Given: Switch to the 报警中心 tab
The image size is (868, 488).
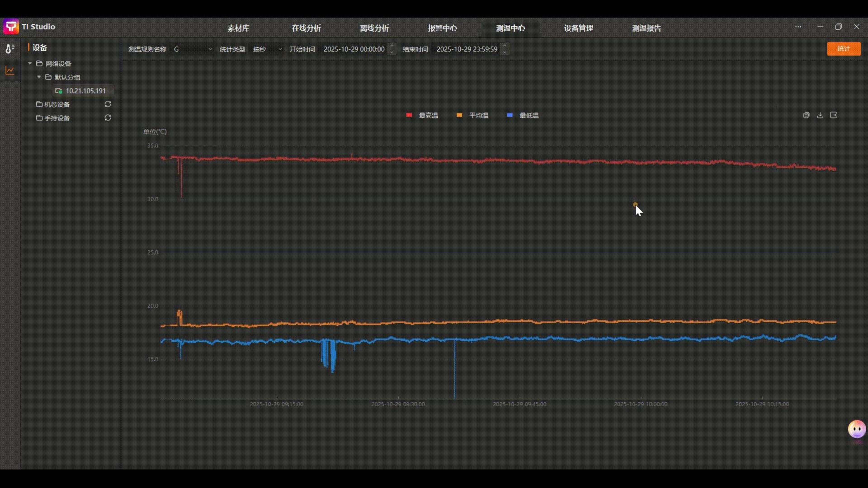Looking at the screenshot, I should point(442,28).
